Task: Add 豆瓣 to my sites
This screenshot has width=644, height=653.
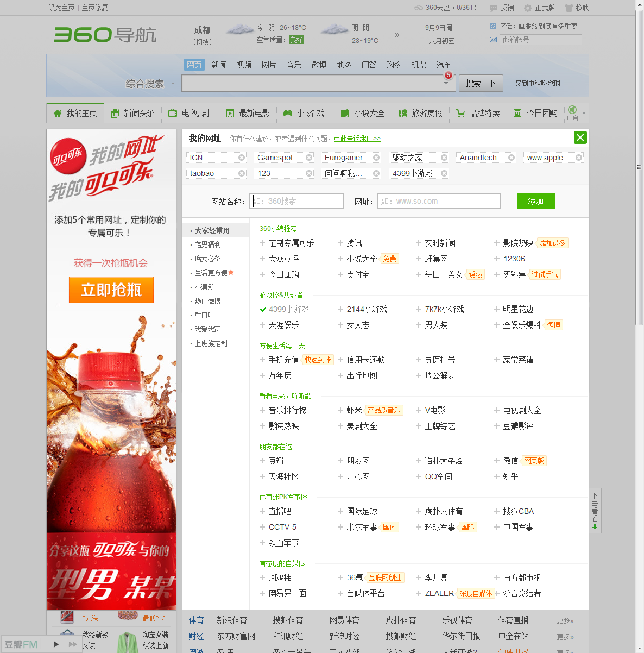Action: [262, 461]
